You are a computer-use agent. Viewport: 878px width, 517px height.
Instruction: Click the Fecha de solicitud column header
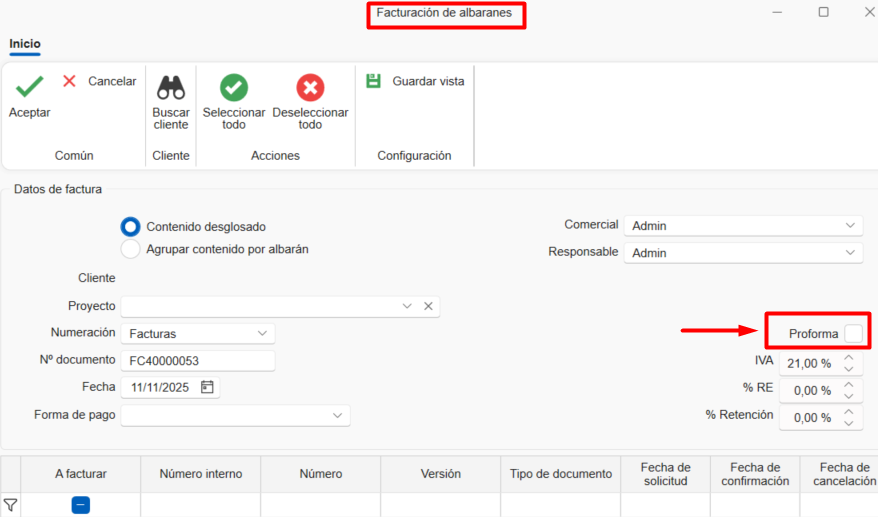[665, 474]
